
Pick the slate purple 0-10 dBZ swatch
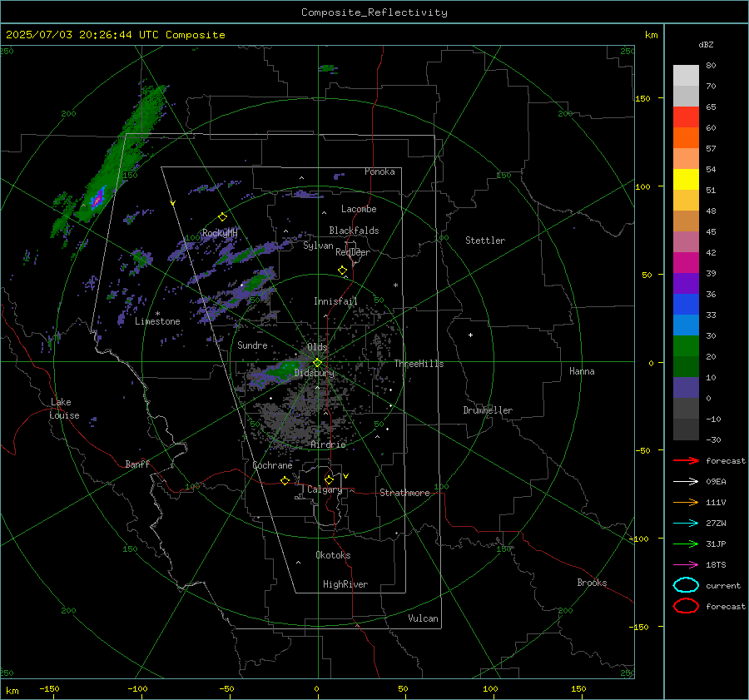click(x=686, y=388)
